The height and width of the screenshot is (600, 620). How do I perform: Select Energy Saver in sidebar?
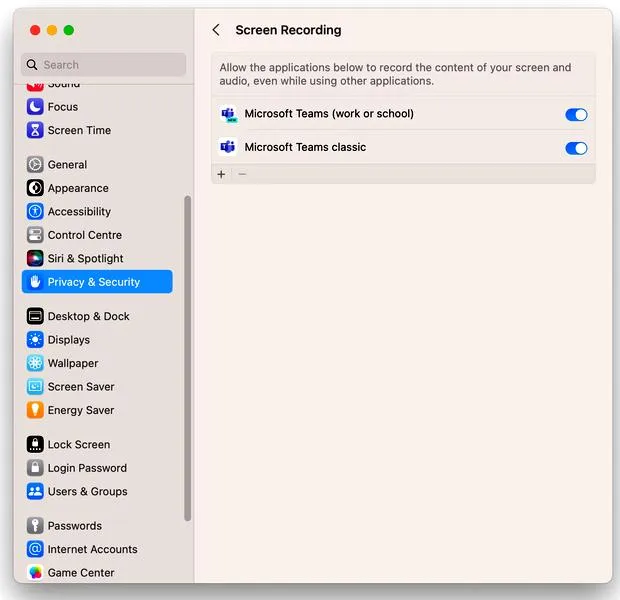(x=99, y=410)
